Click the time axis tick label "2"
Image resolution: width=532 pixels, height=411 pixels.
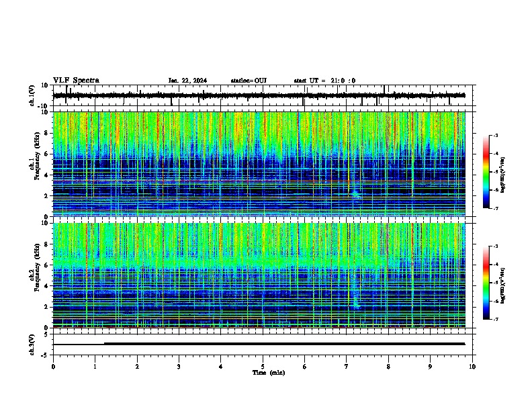pyautogui.click(x=137, y=367)
